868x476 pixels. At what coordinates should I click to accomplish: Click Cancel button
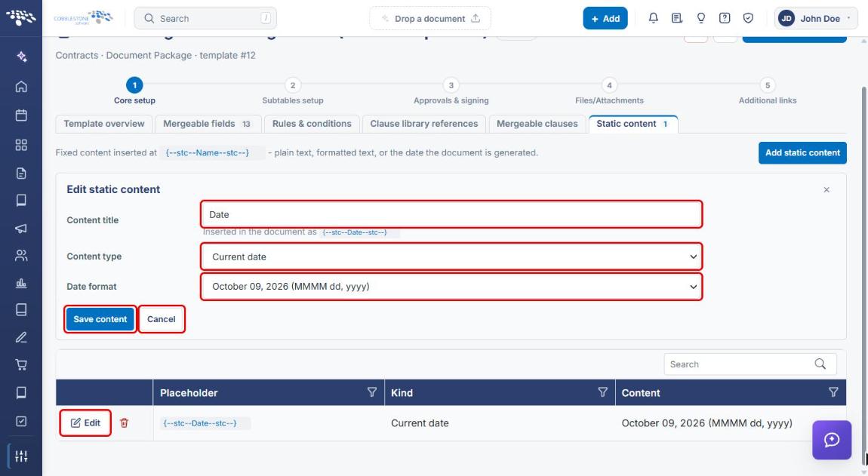coord(161,319)
